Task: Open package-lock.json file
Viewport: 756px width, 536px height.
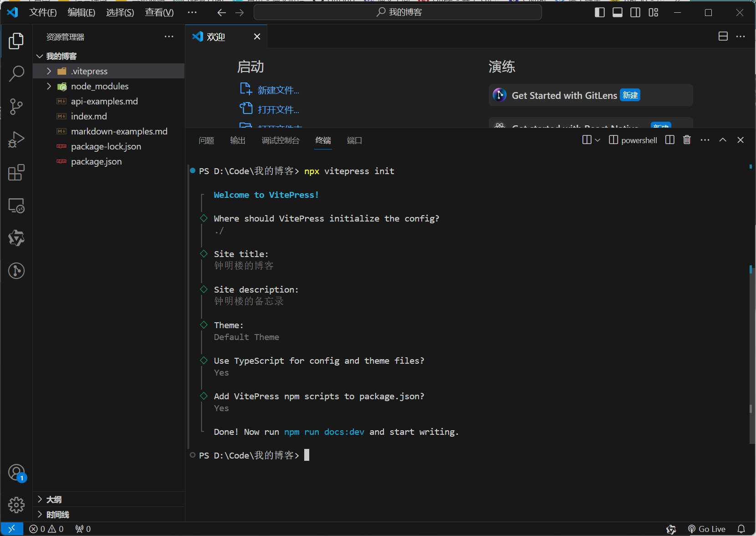Action: click(x=108, y=146)
